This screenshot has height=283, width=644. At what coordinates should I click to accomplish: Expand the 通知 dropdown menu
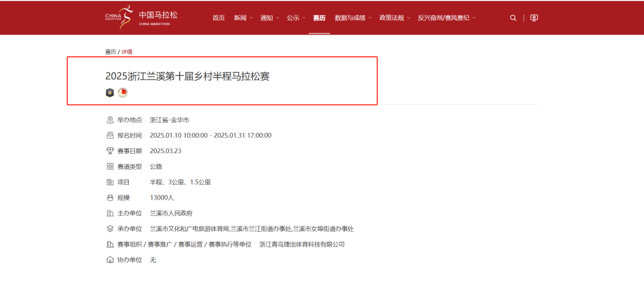269,18
